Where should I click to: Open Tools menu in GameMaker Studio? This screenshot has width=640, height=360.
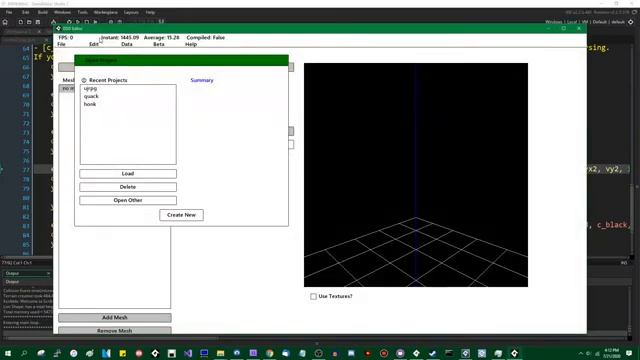[x=82, y=12]
